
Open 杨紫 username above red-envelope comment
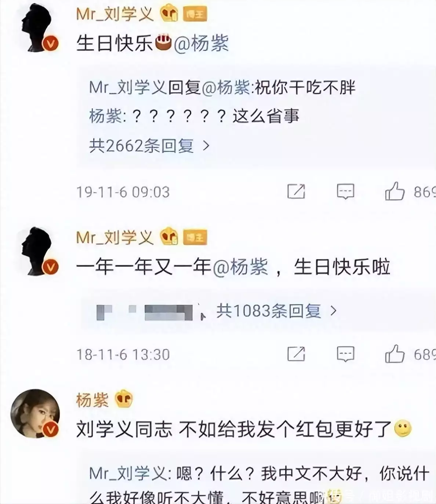(92, 400)
